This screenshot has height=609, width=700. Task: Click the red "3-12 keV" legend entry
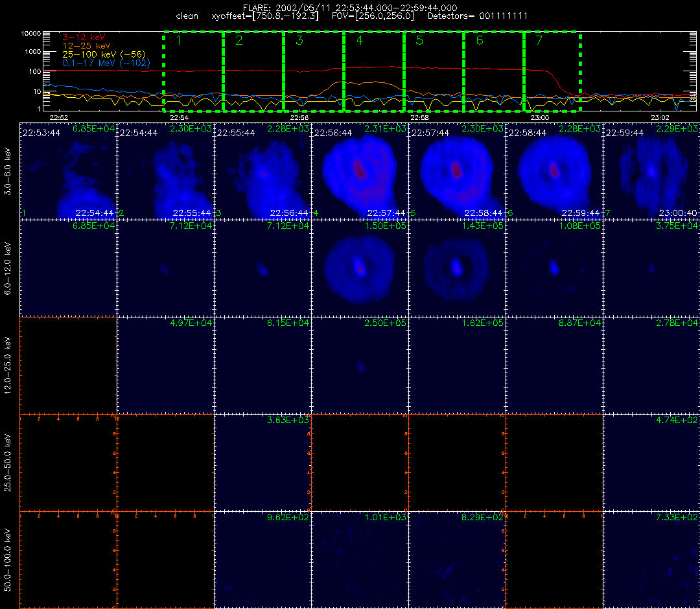(x=84, y=37)
